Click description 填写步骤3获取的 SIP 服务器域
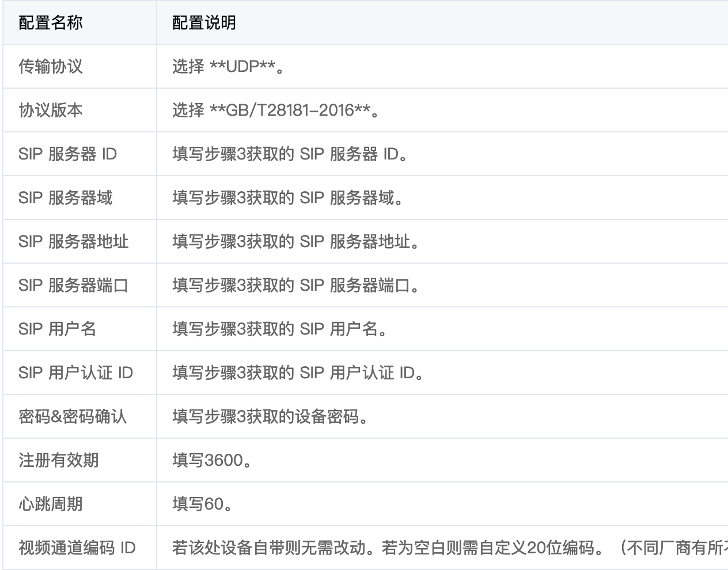 coord(288,198)
